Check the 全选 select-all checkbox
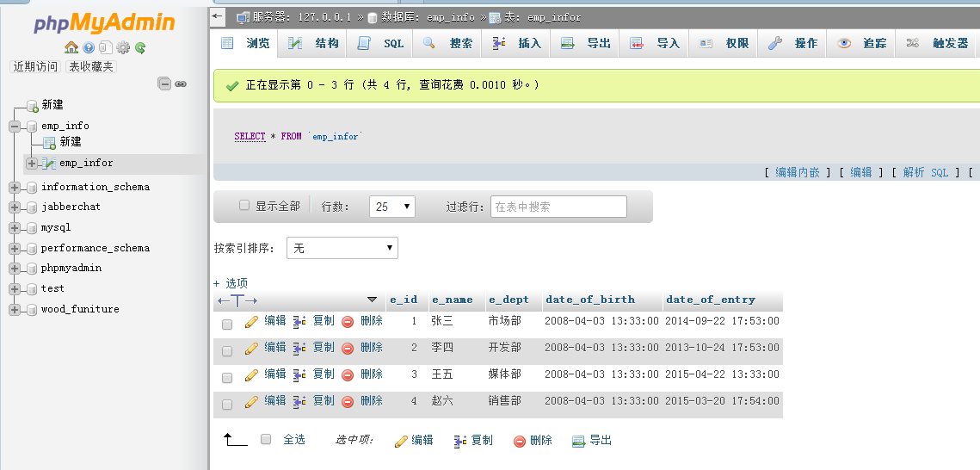The image size is (980, 470). [266, 439]
